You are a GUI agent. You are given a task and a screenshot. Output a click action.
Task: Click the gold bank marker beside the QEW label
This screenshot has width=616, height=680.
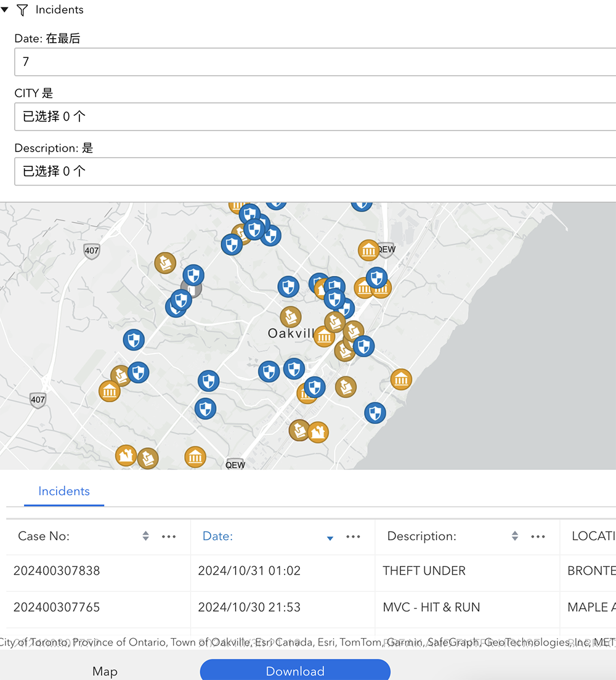(x=368, y=251)
